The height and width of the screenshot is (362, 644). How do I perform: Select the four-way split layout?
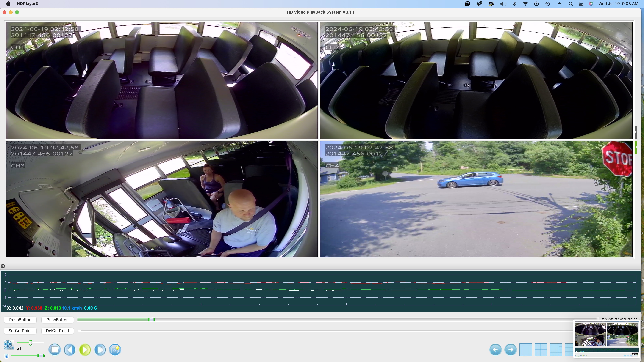(541, 349)
